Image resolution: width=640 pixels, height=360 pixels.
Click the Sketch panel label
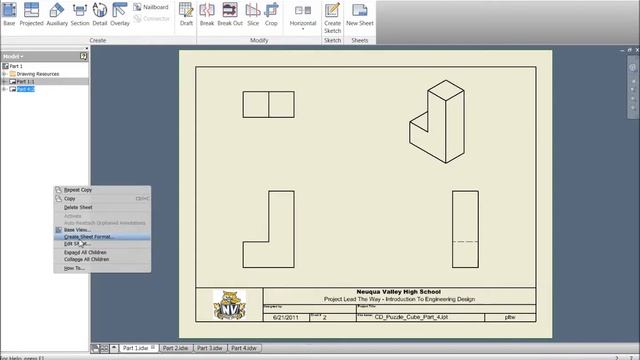(x=332, y=40)
